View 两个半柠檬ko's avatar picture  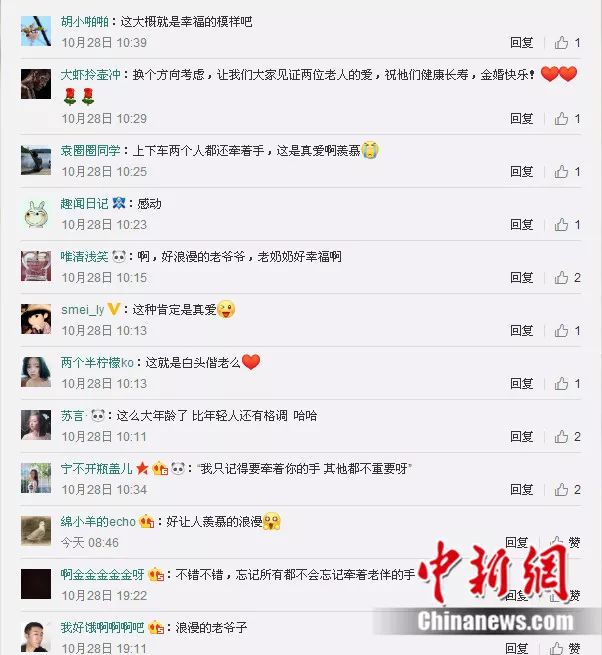tap(36, 372)
